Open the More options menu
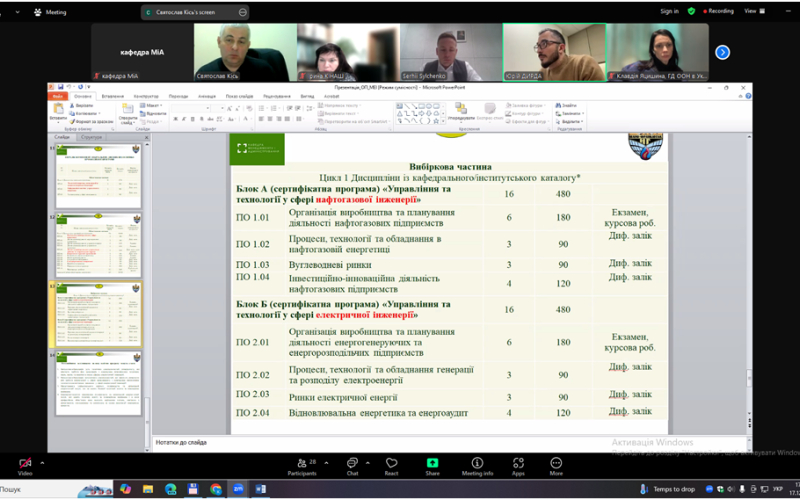Image resolution: width=800 pixels, height=500 pixels. tap(556, 466)
